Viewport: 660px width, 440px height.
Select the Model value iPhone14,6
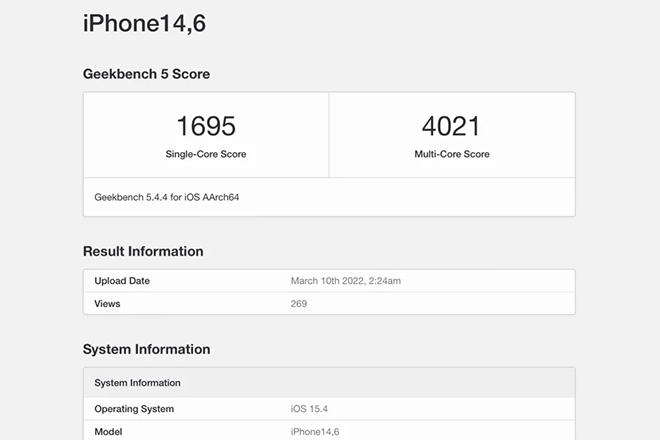(314, 432)
